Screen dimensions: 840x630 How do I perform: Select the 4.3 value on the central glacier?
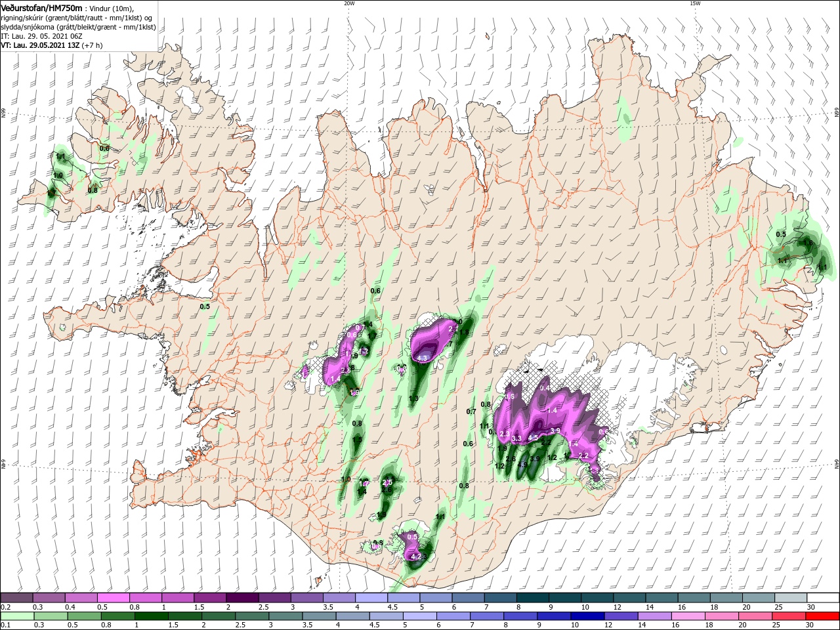coord(423,358)
